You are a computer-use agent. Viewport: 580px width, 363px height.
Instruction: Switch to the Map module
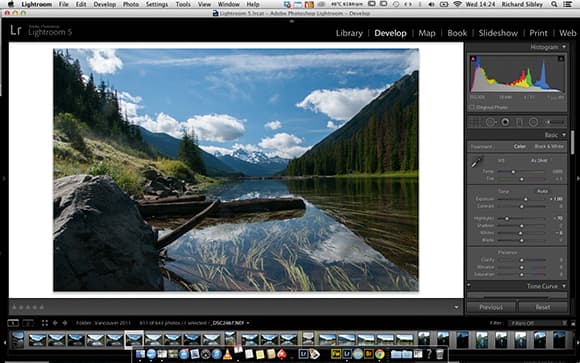click(427, 33)
